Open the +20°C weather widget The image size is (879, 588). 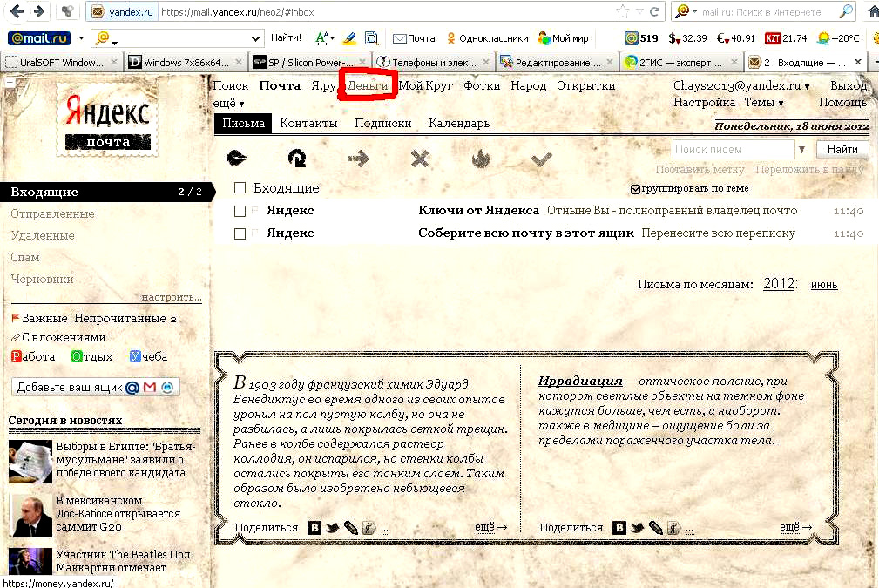pos(838,38)
